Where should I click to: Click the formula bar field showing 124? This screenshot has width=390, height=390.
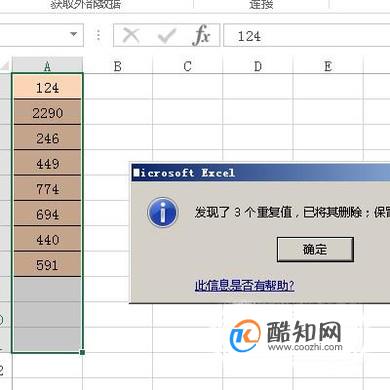point(307,35)
